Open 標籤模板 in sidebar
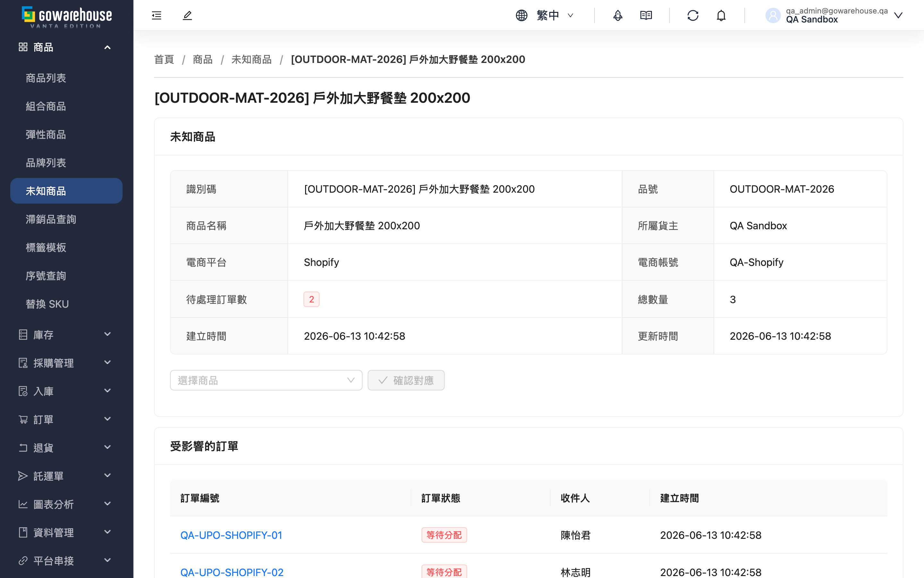The height and width of the screenshot is (578, 924). 46,248
